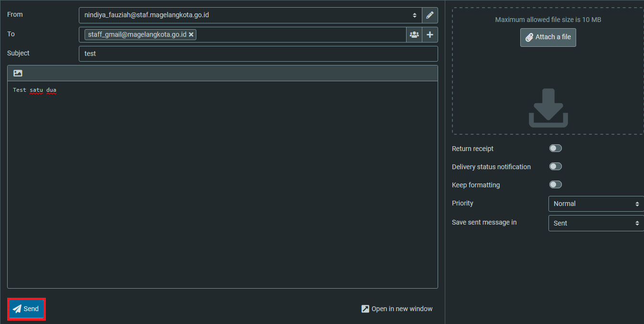Open the address book contacts icon
The width and height of the screenshot is (644, 324).
[x=414, y=34]
